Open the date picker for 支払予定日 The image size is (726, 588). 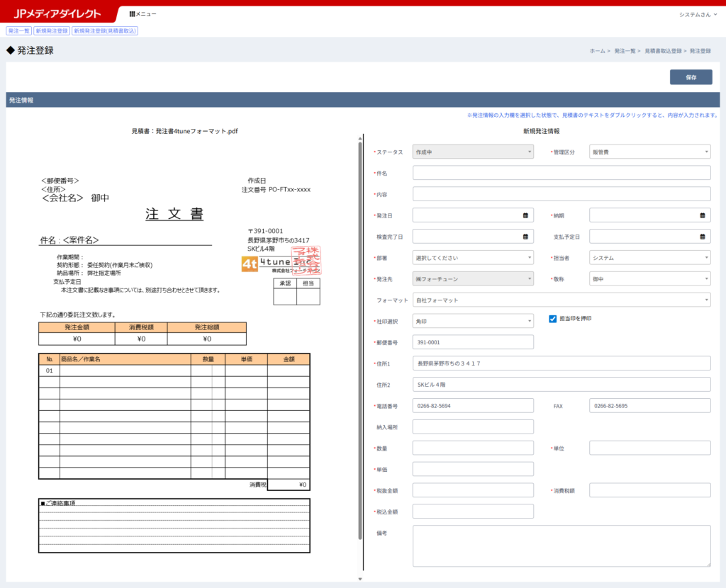coord(703,237)
